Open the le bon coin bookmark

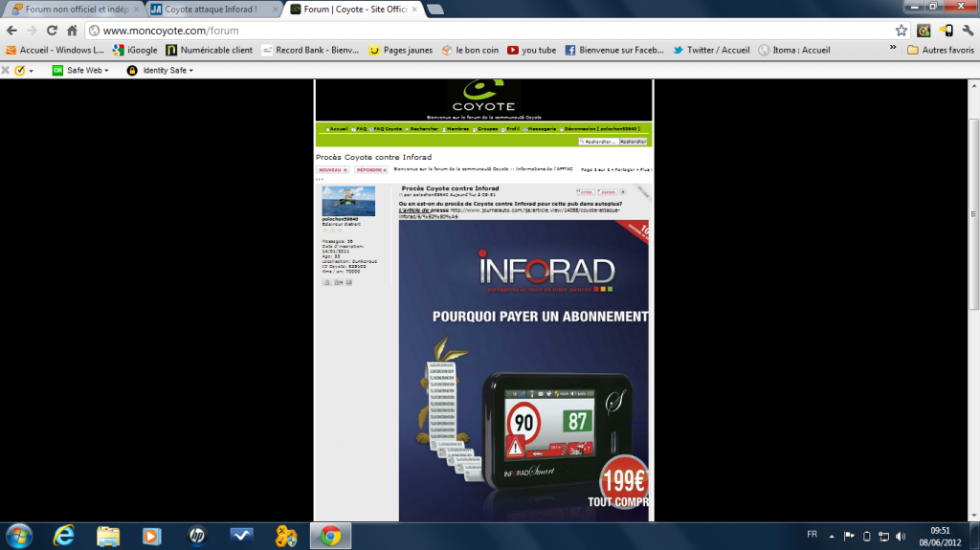coord(470,50)
